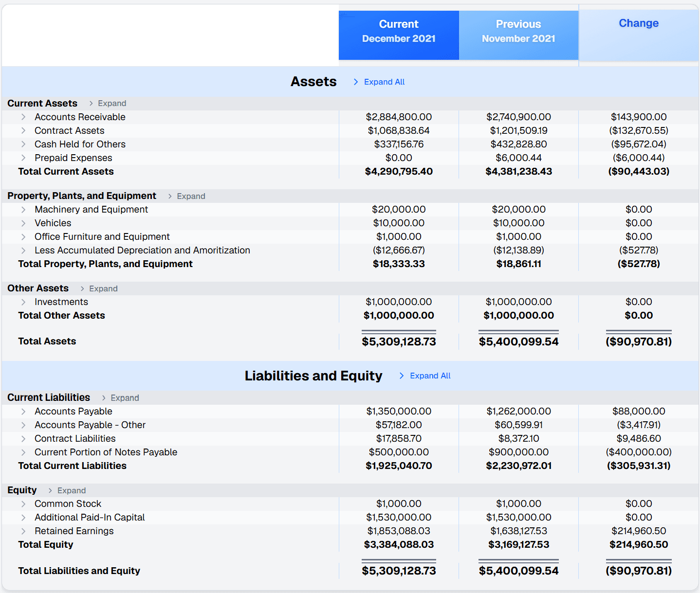
Task: Expand the Retained Earnings chevron
Action: [x=23, y=531]
